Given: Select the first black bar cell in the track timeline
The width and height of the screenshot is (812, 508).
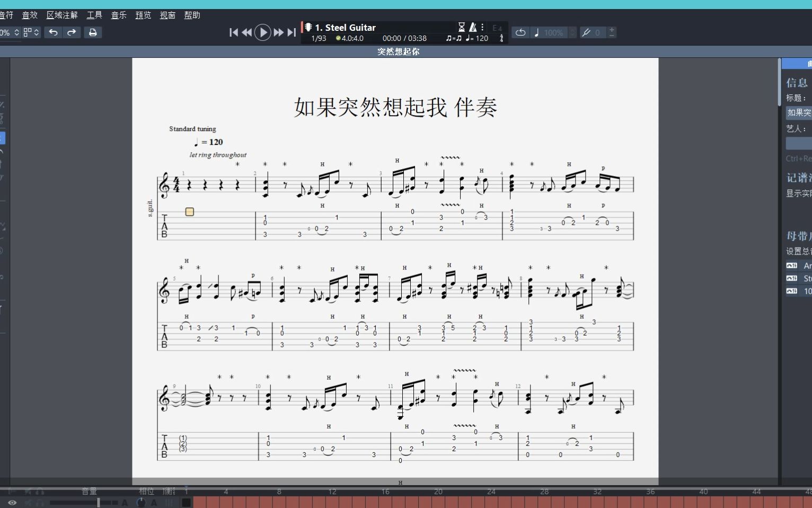Looking at the screenshot, I should click(x=186, y=503).
